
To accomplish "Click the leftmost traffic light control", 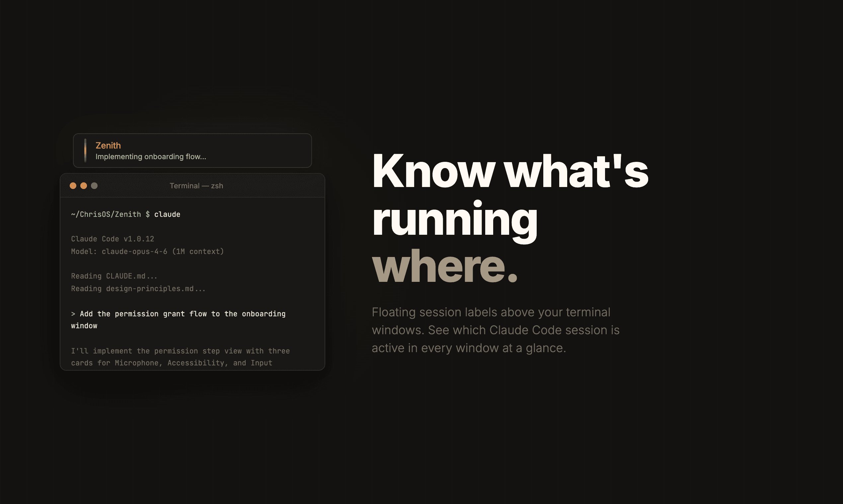I will [x=73, y=185].
